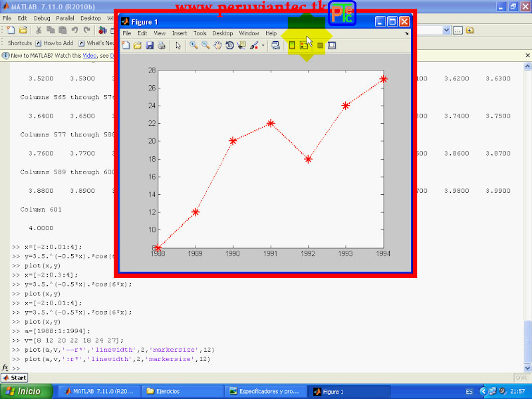Click the Cut scissors icon in MATLAB toolbar
Screen dimensions: 532x399
[39, 30]
